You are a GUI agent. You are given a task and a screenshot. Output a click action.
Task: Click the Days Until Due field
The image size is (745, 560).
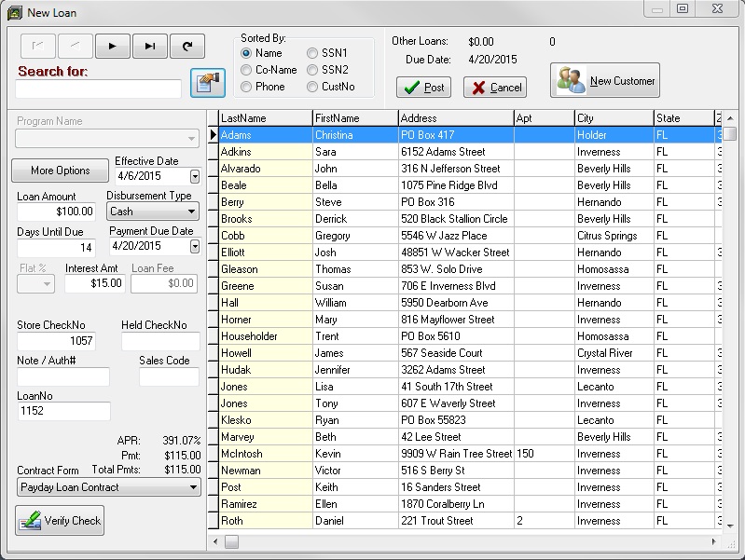click(57, 248)
